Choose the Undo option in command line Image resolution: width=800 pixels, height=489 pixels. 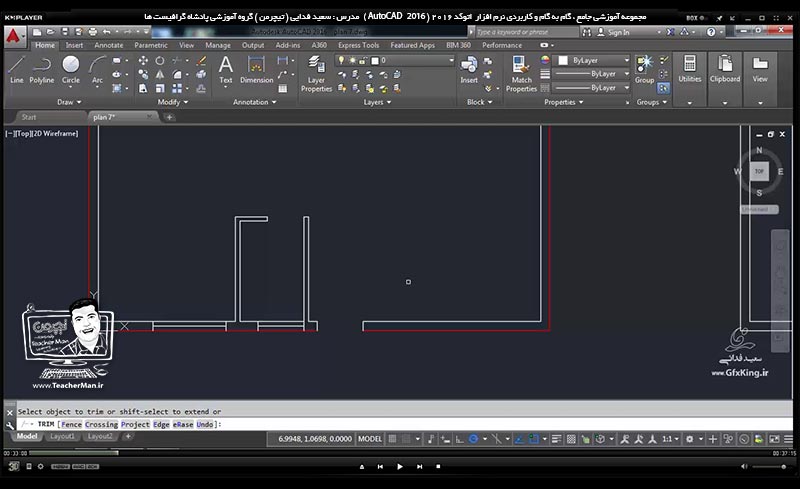pos(205,424)
